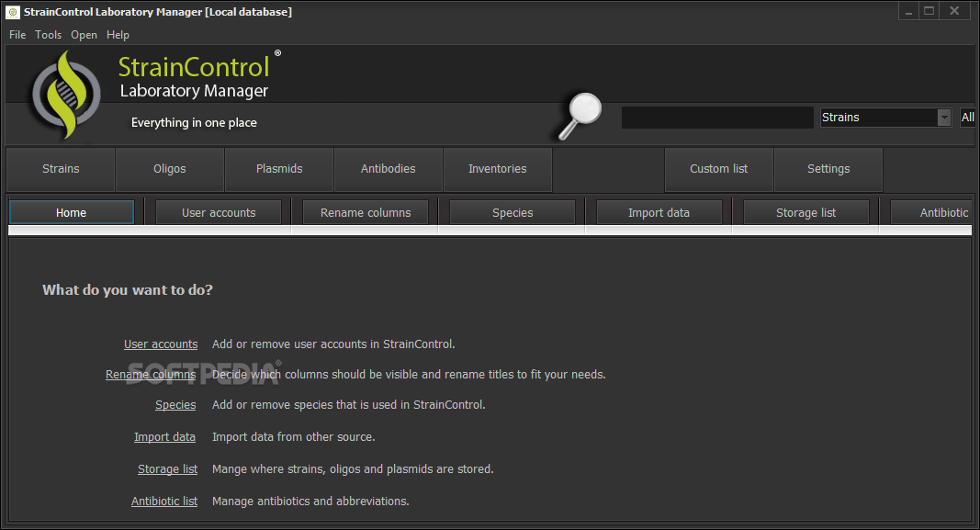Click 'Import data from other source.' text
Image resolution: width=980 pixels, height=530 pixels.
click(x=294, y=437)
